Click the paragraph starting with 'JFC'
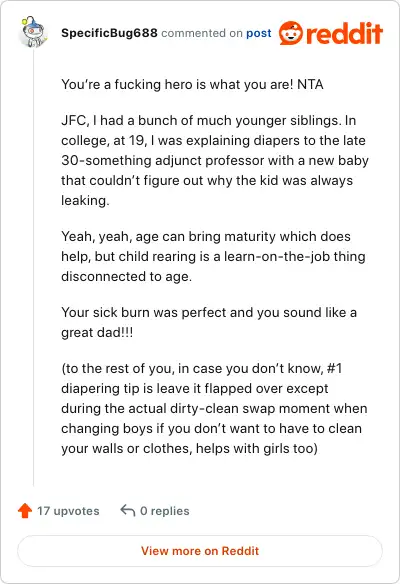Screen dimensions: 400x584 pyautogui.click(x=215, y=161)
